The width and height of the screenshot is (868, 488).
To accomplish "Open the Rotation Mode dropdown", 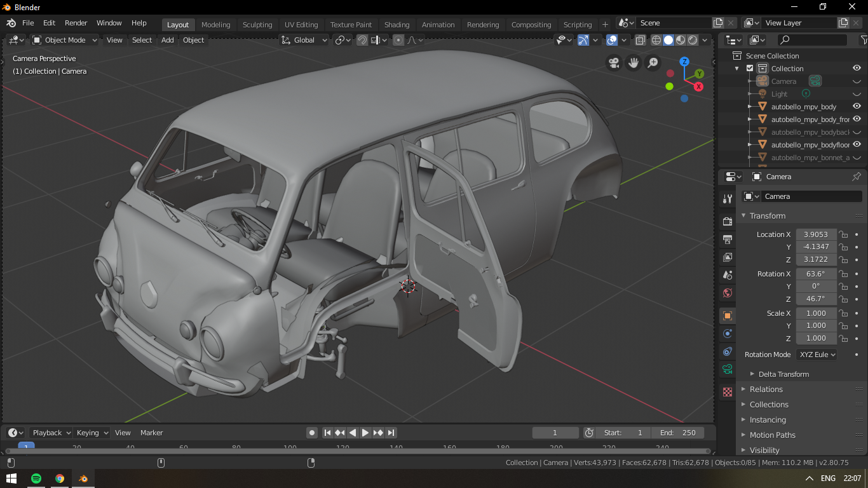I will (816, 355).
